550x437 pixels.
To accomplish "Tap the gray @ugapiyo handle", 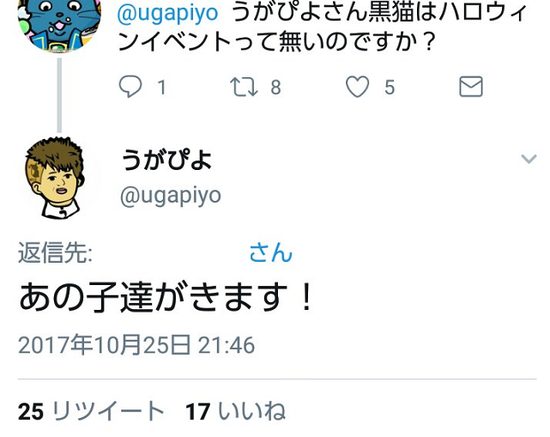I will click(x=170, y=196).
